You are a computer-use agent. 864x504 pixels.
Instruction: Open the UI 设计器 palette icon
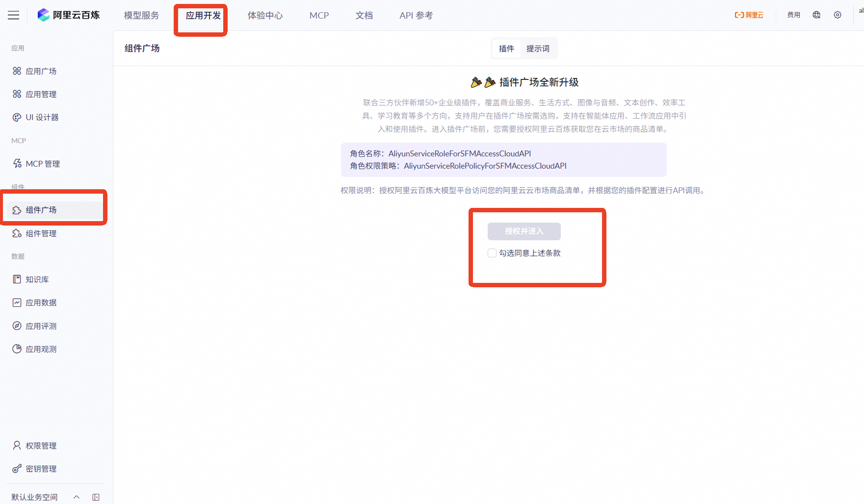coord(17,117)
